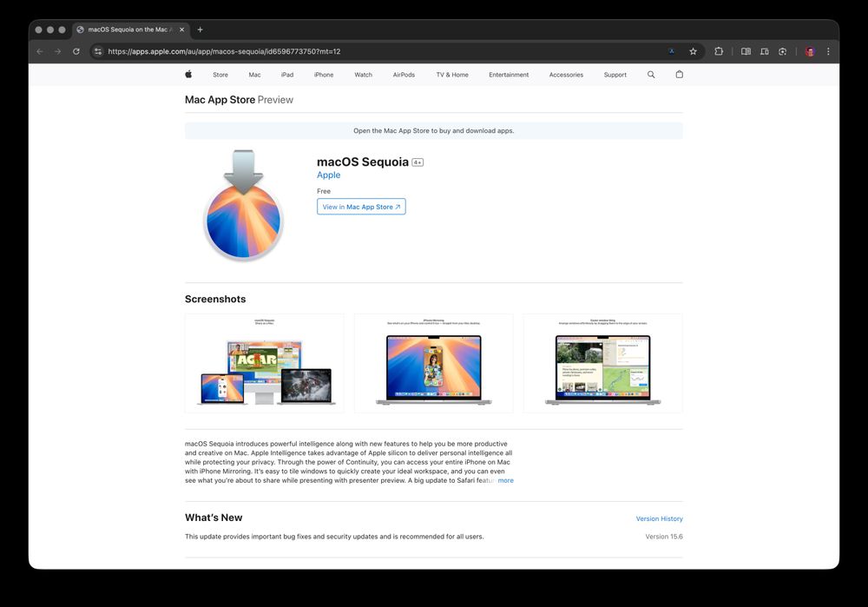Open the reading mode side panel icon
Screen dimensions: 868x607
point(746,51)
